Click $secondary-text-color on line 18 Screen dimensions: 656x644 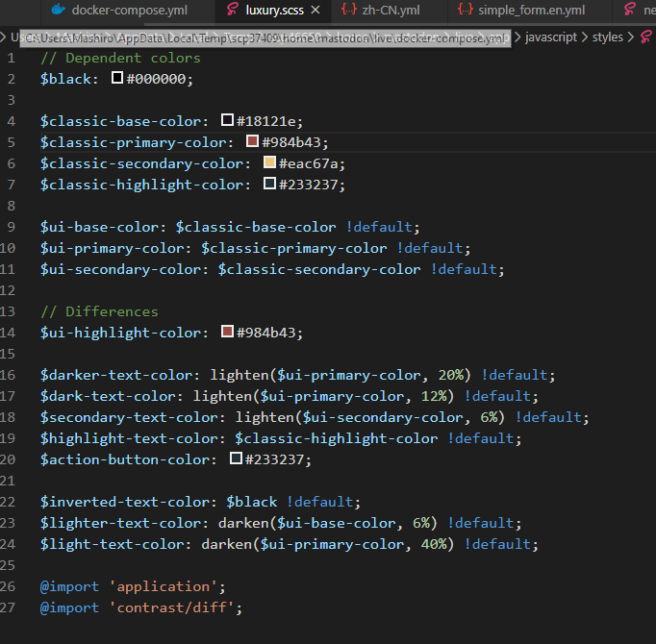point(129,417)
